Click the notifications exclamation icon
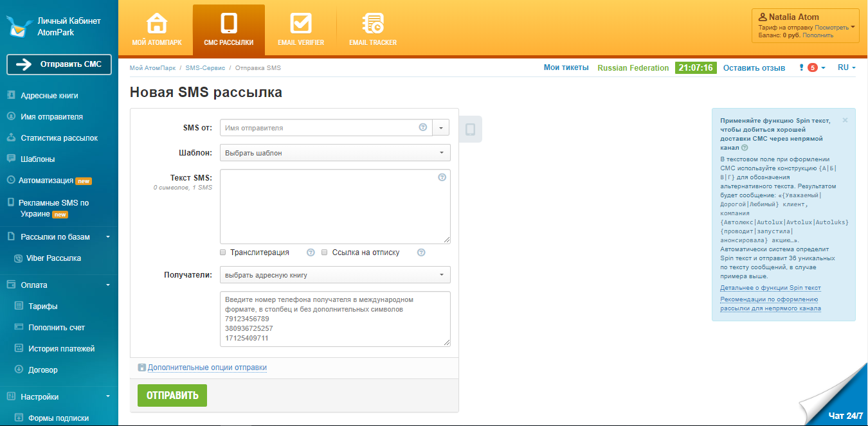868x426 pixels. coord(800,67)
